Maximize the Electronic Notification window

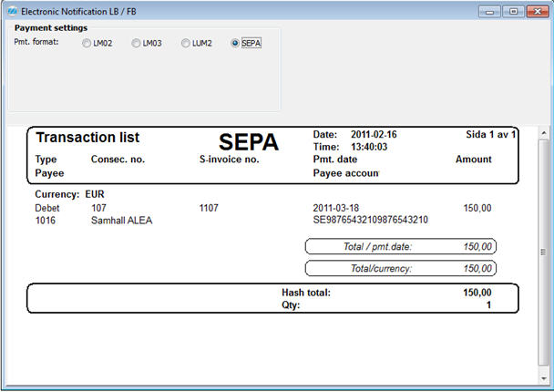(x=513, y=11)
